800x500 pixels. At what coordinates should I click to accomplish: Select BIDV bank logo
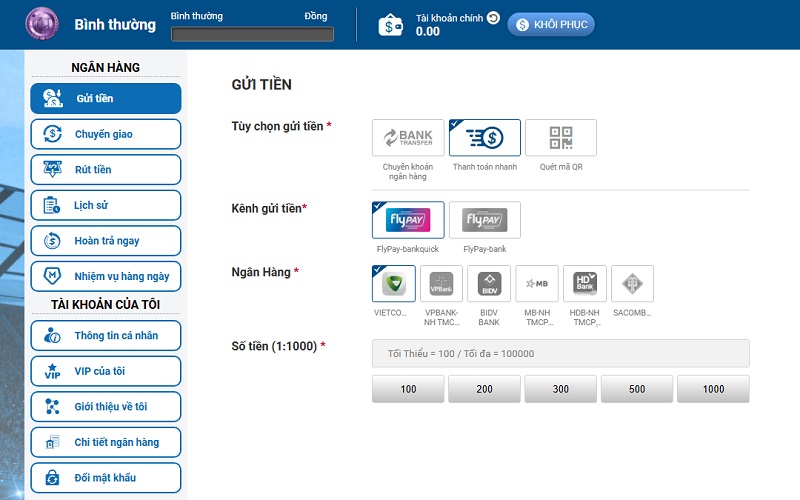click(489, 284)
